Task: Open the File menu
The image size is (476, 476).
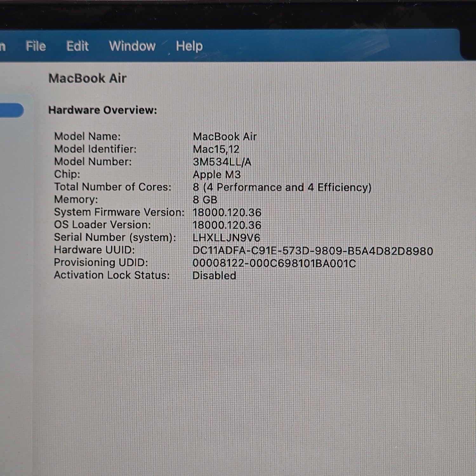Action: (36, 46)
